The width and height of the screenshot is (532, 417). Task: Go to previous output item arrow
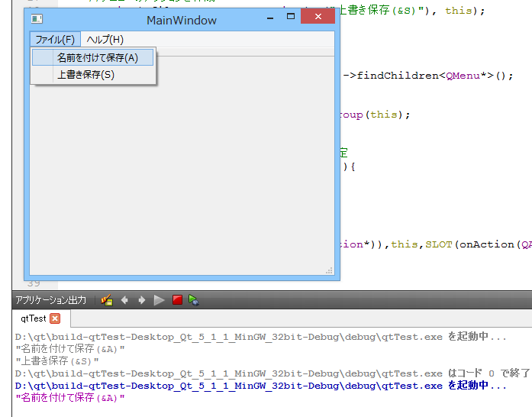[124, 300]
